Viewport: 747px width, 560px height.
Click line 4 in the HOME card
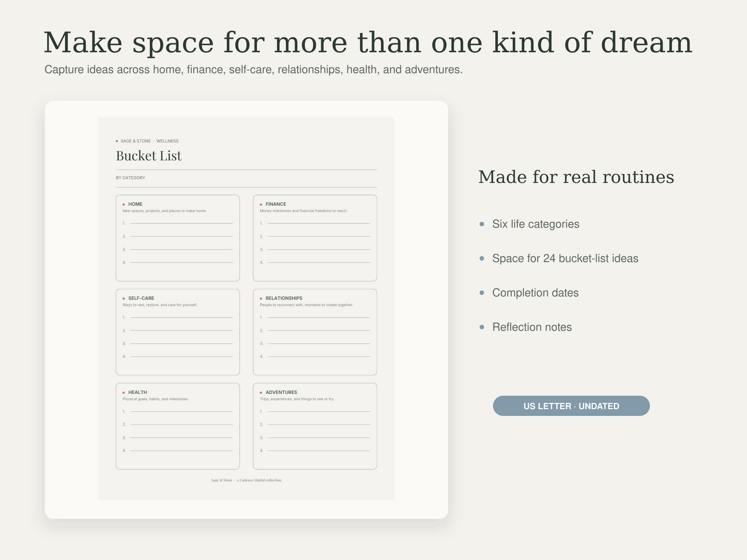tap(177, 262)
